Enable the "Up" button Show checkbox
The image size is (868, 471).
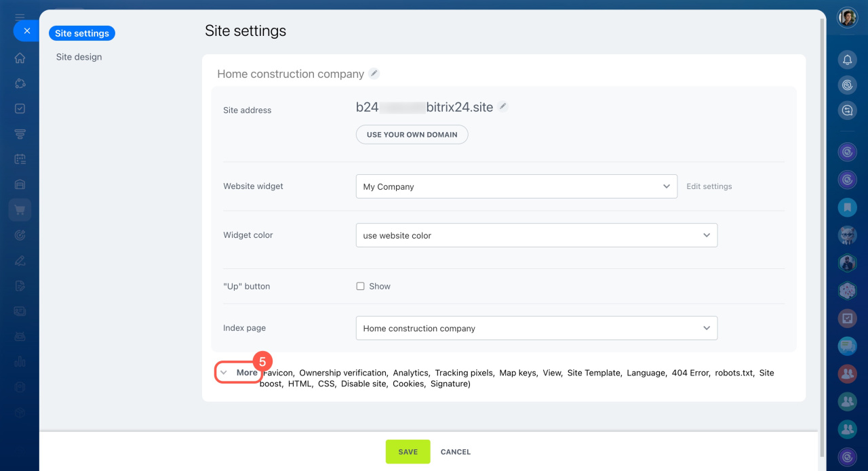(361, 286)
